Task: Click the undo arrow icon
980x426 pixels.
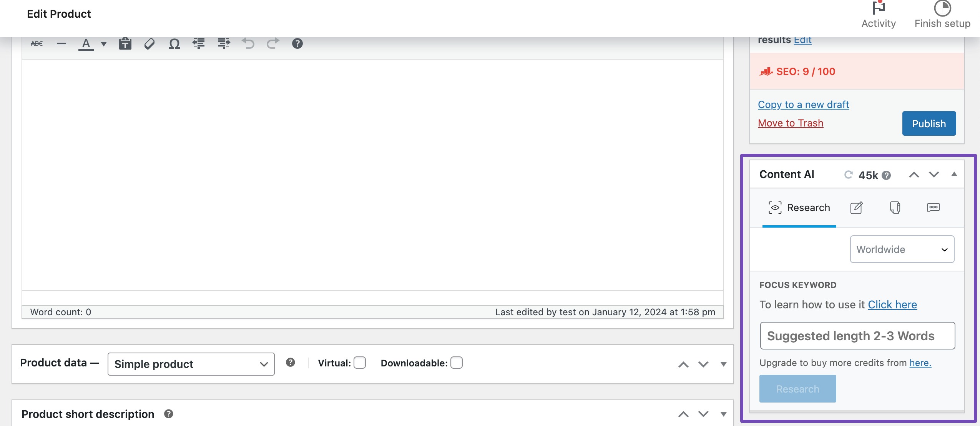Action: (x=248, y=43)
